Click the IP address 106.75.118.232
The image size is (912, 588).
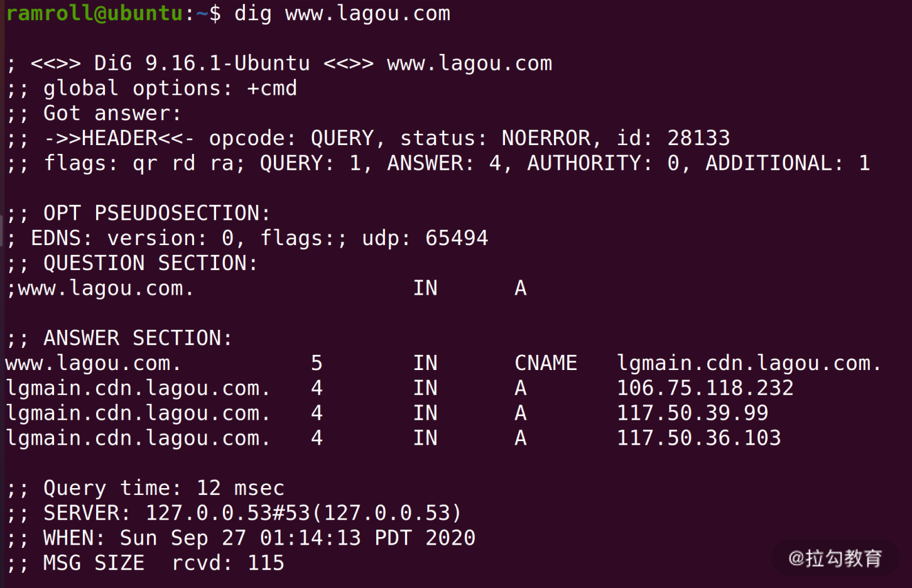(x=705, y=388)
